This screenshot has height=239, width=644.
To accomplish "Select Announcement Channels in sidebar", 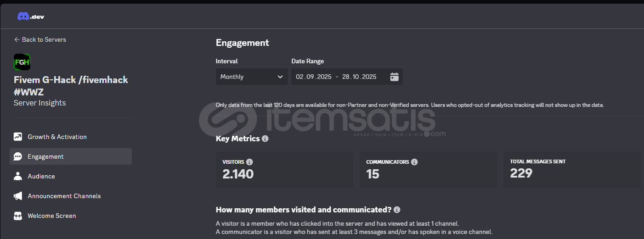I will (x=64, y=196).
